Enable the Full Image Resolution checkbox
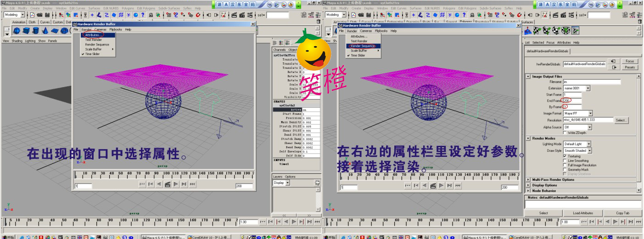This screenshot has height=239, width=644. pos(565,165)
